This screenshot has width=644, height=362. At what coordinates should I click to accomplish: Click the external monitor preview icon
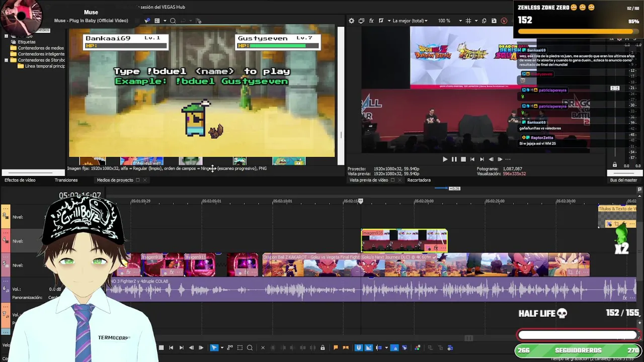361,21
